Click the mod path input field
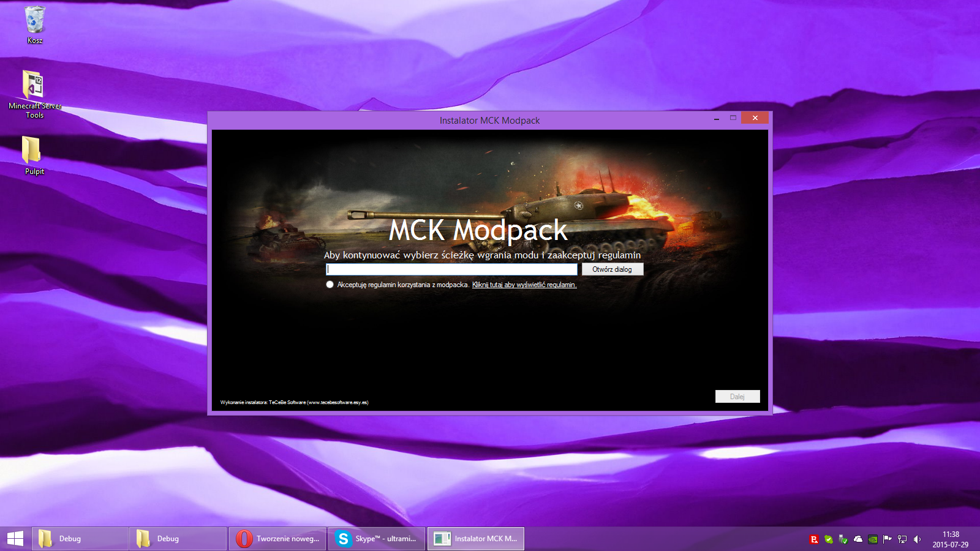The height and width of the screenshot is (551, 980). coord(452,269)
